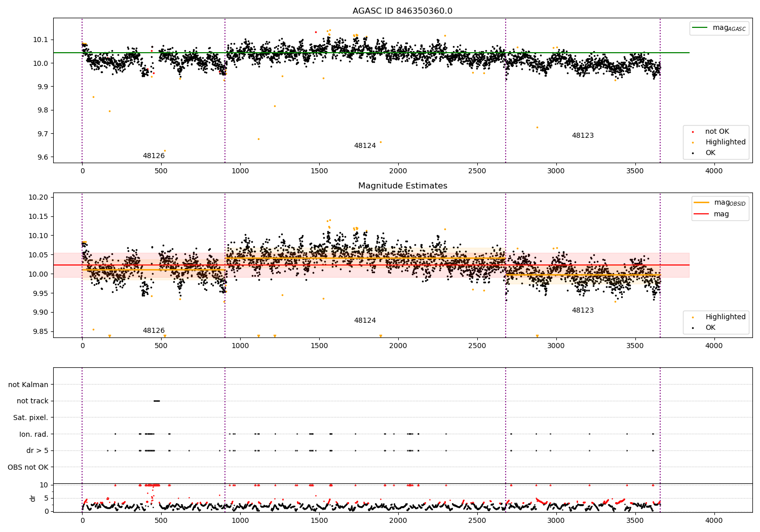Click the 4000 x-tick under the top plot

(714, 171)
